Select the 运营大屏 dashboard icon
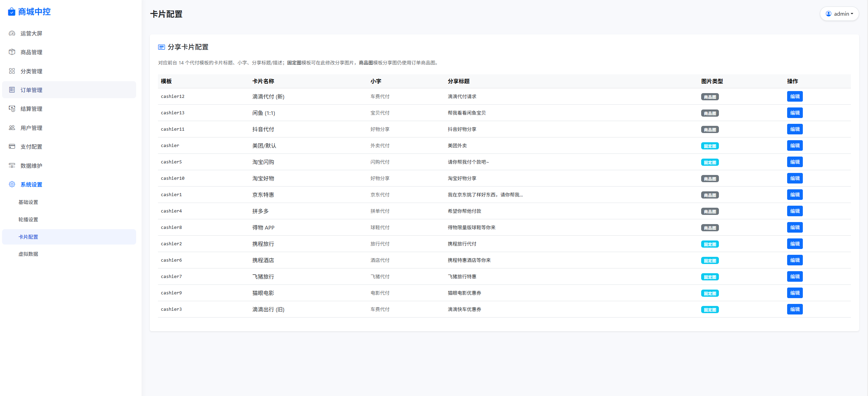868x396 pixels. (x=12, y=33)
